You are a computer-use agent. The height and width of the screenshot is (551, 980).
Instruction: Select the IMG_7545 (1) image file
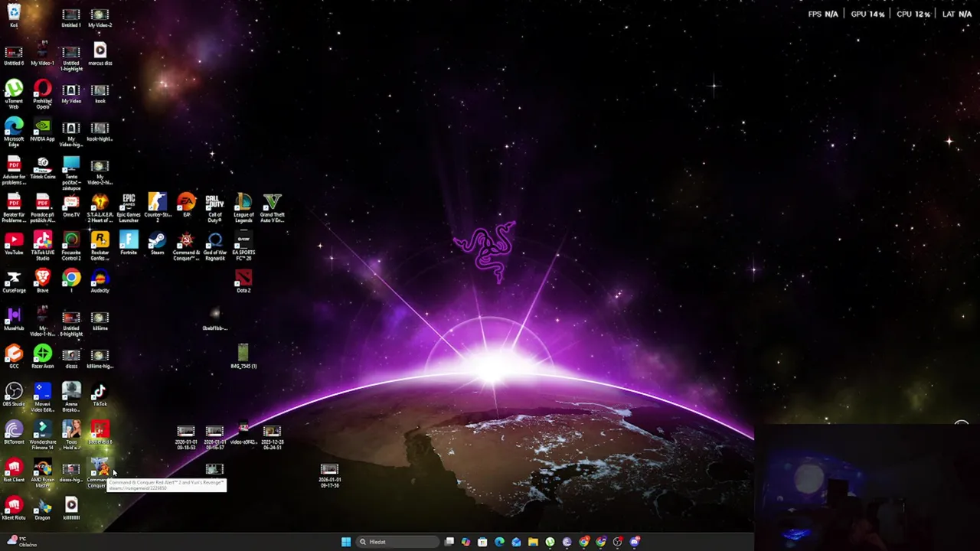pyautogui.click(x=243, y=357)
